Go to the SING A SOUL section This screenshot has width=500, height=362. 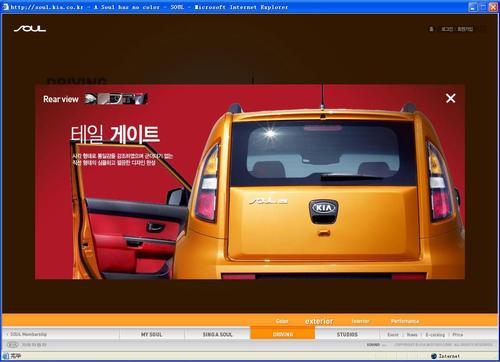pyautogui.click(x=217, y=334)
